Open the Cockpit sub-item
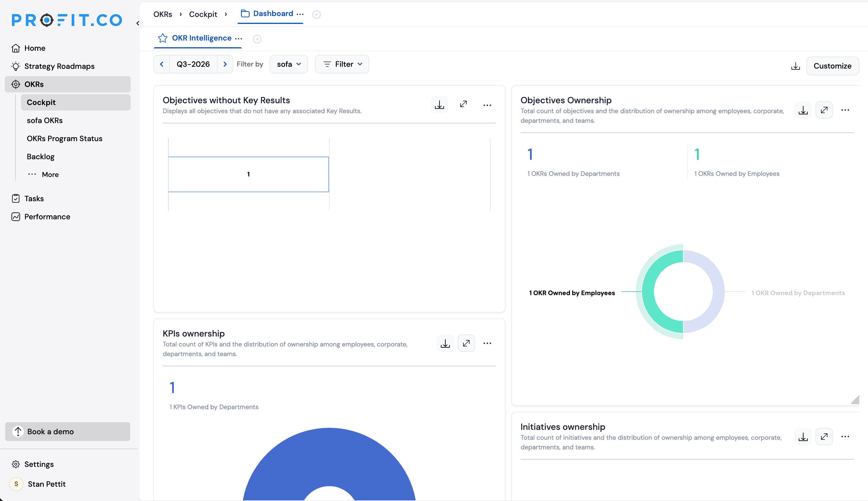868x501 pixels. click(76, 102)
